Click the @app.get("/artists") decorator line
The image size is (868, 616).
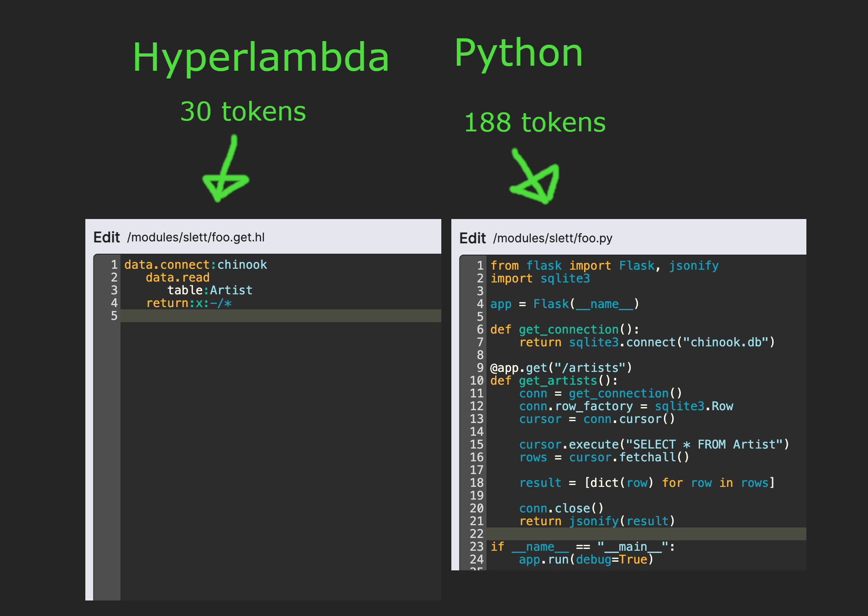(x=560, y=368)
